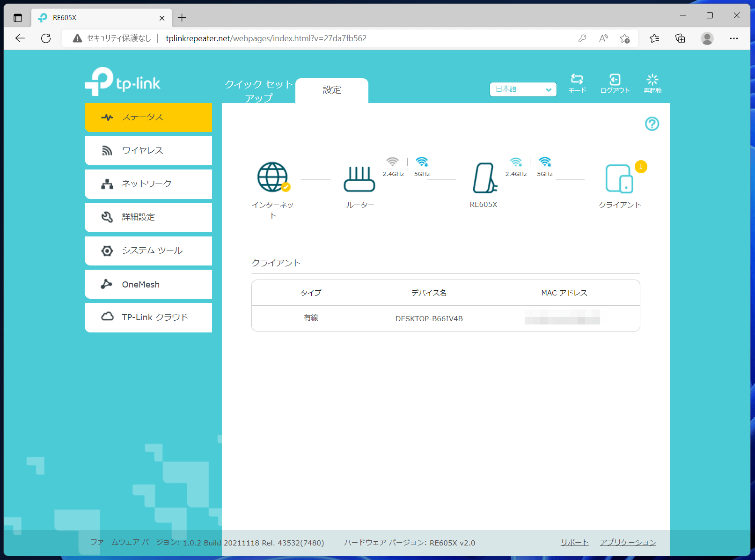
Task: Open the browser profile avatar
Action: coord(707,38)
